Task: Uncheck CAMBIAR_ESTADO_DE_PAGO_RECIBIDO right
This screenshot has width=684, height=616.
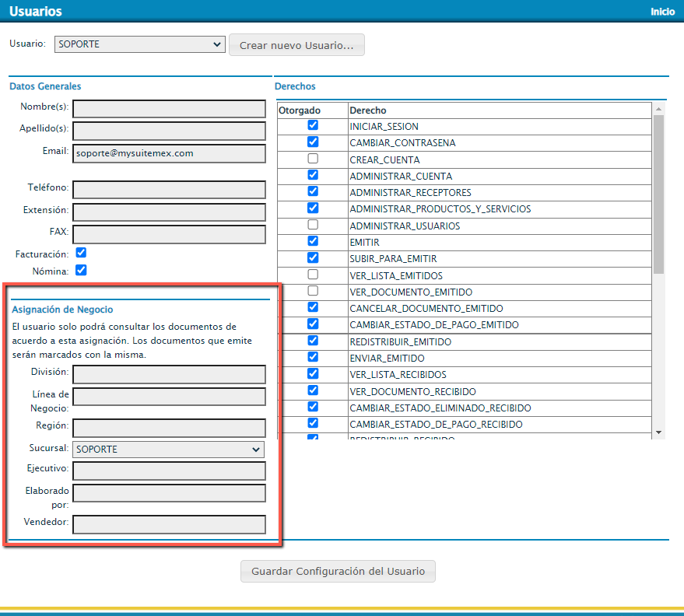Action: pyautogui.click(x=313, y=423)
